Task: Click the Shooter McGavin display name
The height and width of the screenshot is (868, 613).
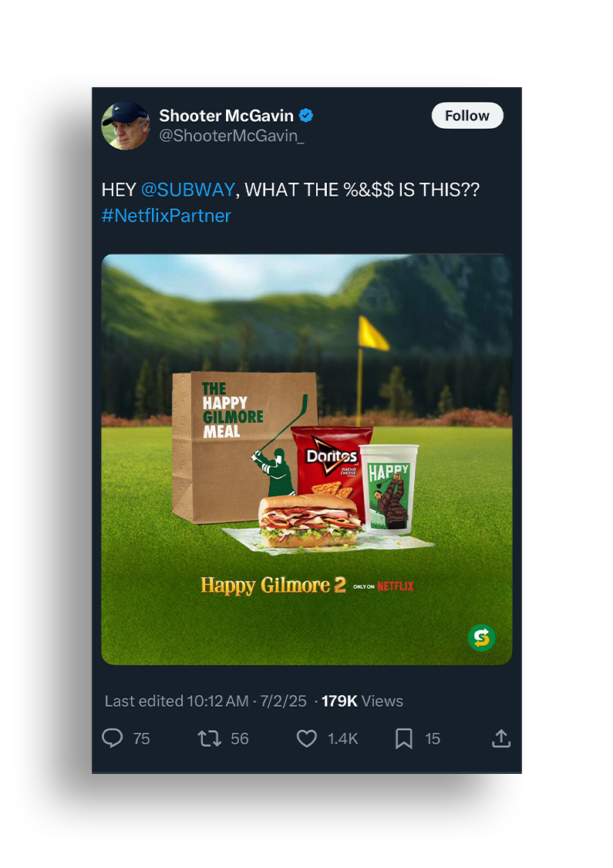Action: coord(226,115)
